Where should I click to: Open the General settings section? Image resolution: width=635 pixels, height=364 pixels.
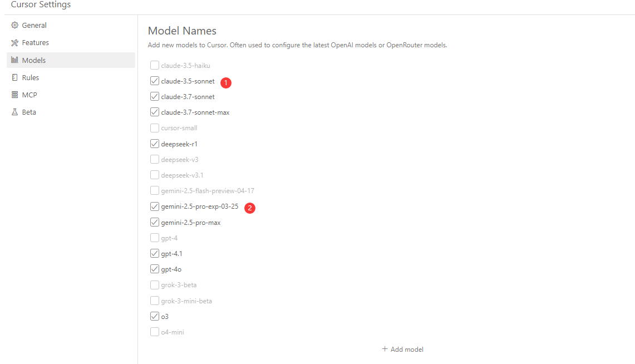tap(71, 25)
